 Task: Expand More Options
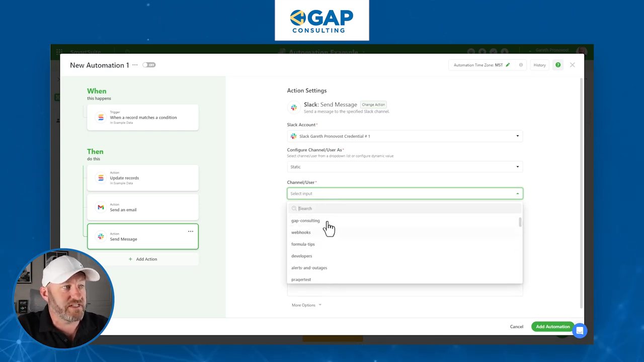click(306, 305)
